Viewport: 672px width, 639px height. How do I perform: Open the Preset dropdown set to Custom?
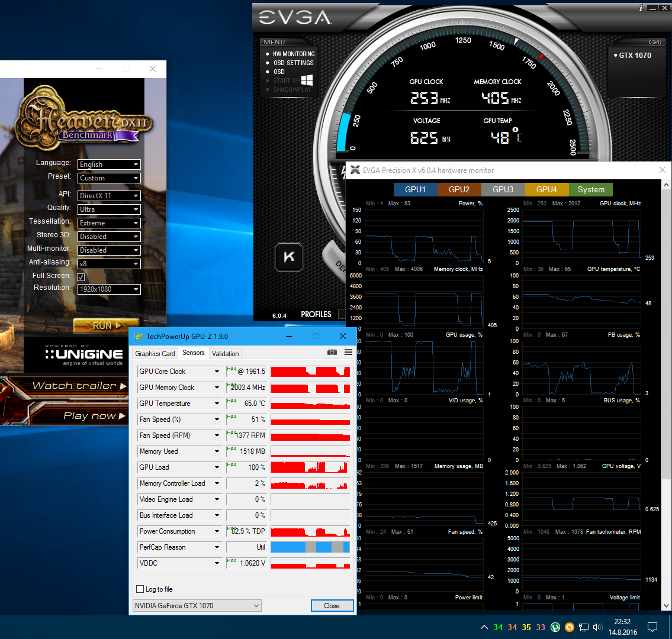click(109, 178)
